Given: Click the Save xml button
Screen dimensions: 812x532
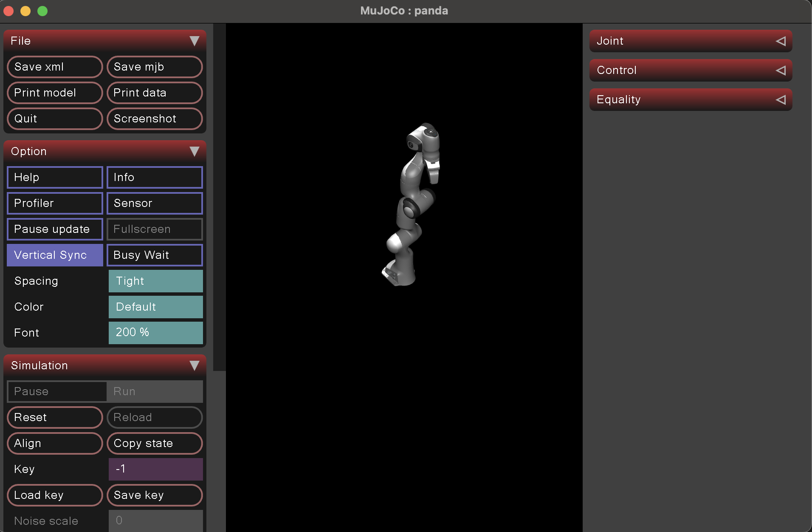Looking at the screenshot, I should [x=55, y=67].
